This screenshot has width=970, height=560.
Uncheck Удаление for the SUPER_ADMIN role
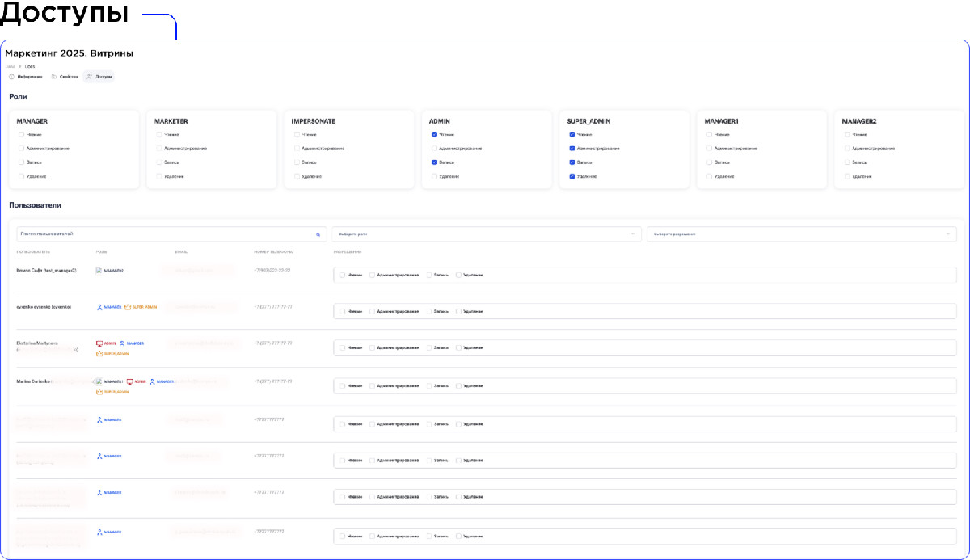tap(572, 176)
